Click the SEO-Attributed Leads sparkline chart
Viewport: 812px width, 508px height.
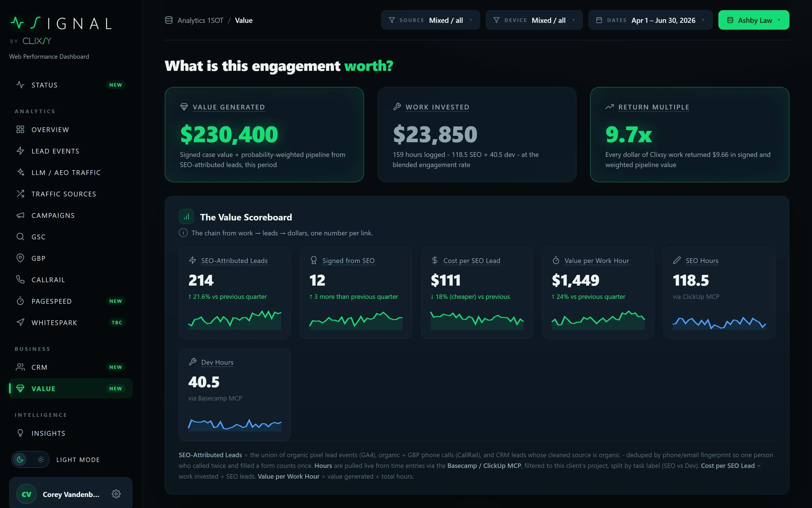[235, 319]
